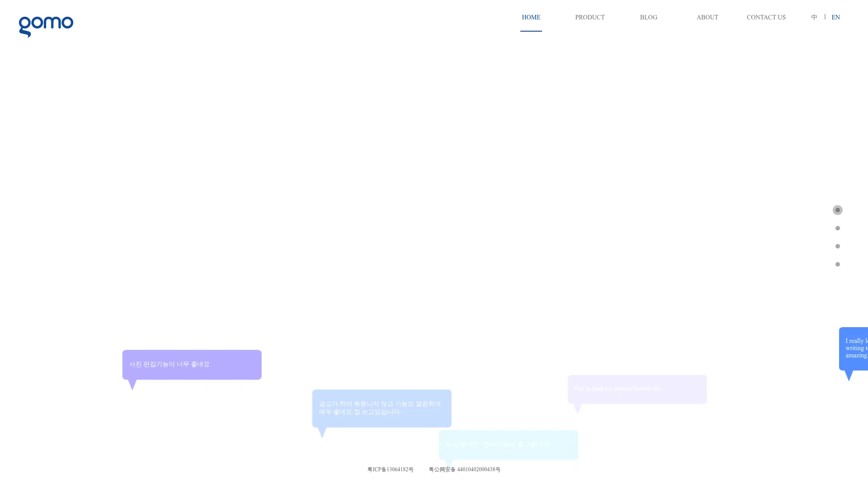Navigate to the ABOUT page
868x488 pixels.
tap(707, 17)
